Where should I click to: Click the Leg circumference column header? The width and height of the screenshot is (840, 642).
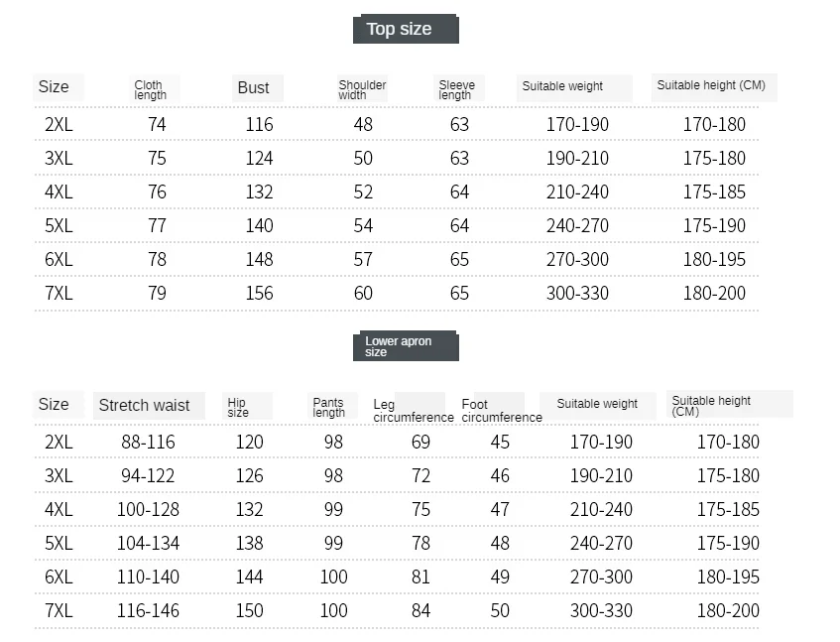pyautogui.click(x=413, y=411)
